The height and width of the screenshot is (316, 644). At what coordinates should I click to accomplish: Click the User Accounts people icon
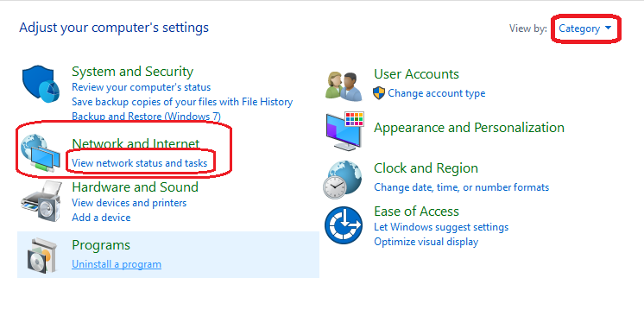(x=344, y=85)
